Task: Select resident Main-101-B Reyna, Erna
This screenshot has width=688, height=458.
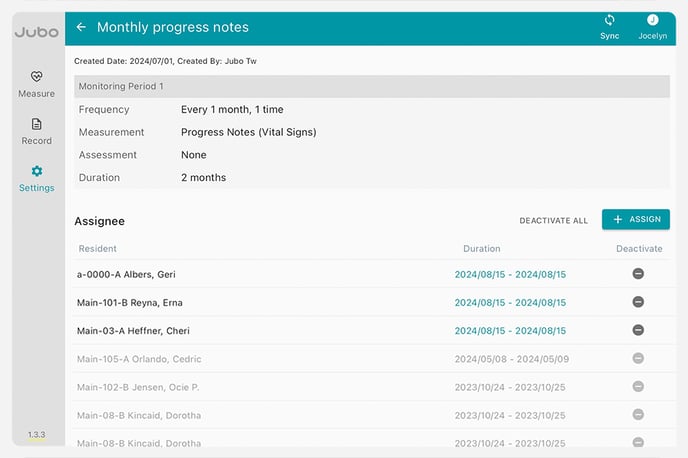Action: (130, 303)
